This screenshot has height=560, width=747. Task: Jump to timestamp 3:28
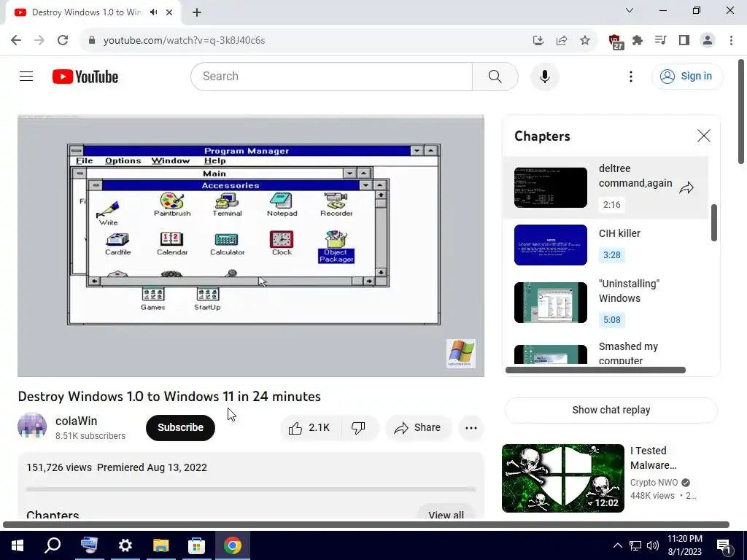click(612, 254)
